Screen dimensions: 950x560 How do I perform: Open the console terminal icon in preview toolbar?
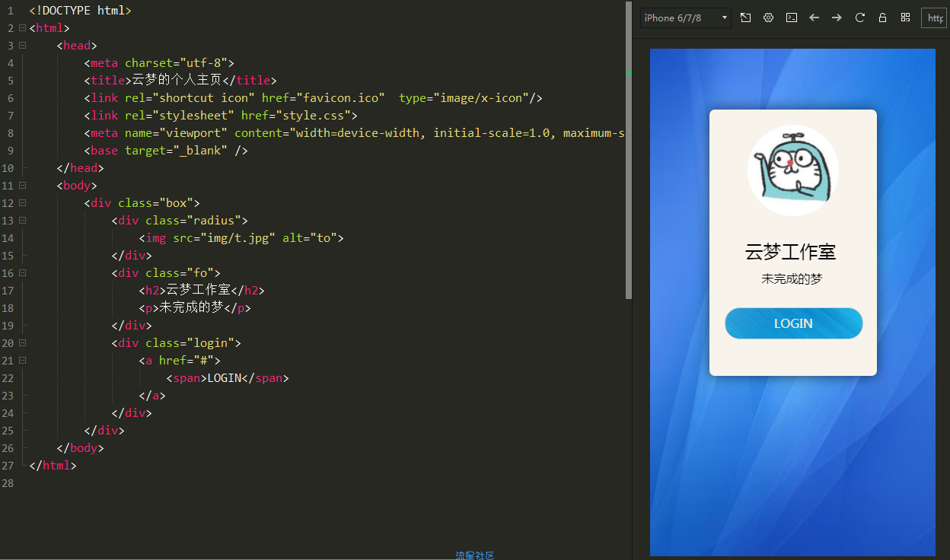click(791, 17)
